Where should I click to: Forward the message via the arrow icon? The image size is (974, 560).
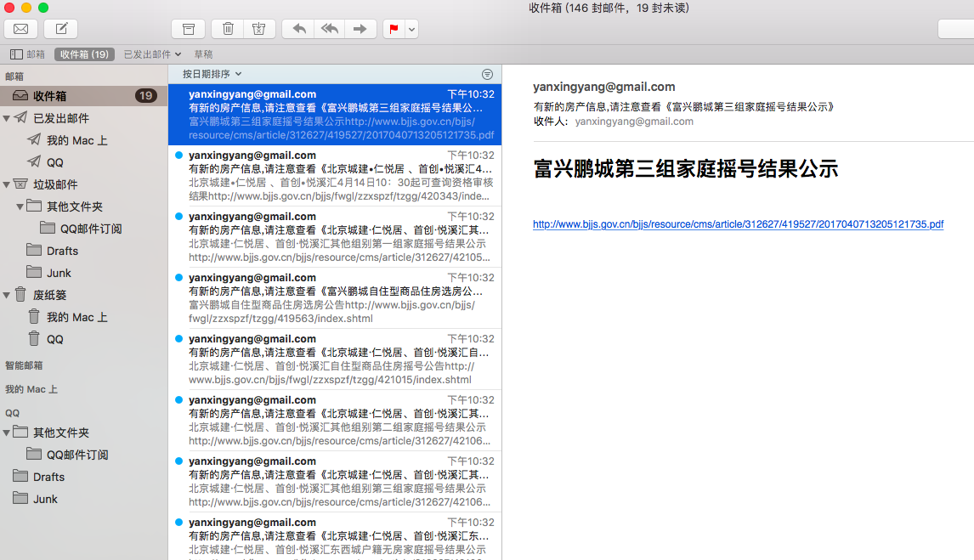coord(360,28)
